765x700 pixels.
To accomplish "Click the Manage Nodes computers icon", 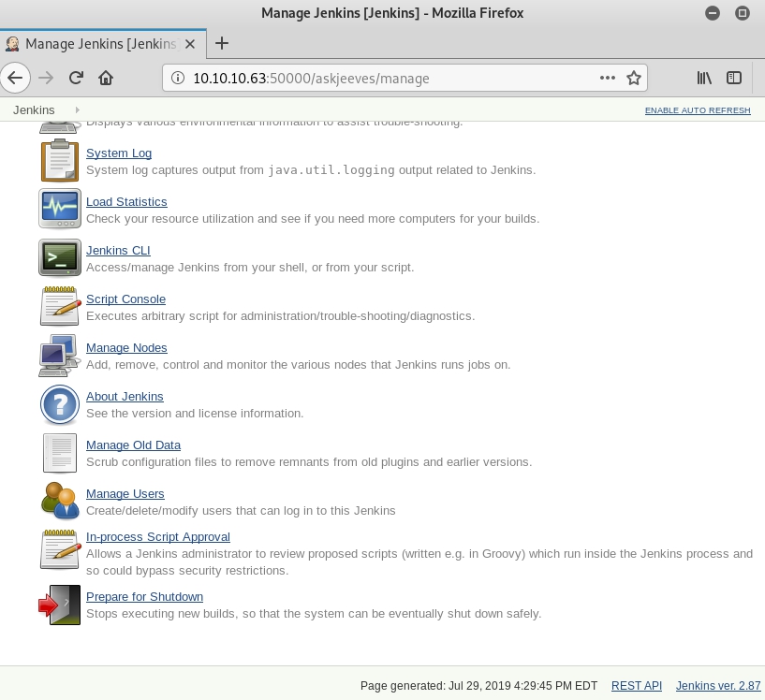I will point(59,355).
